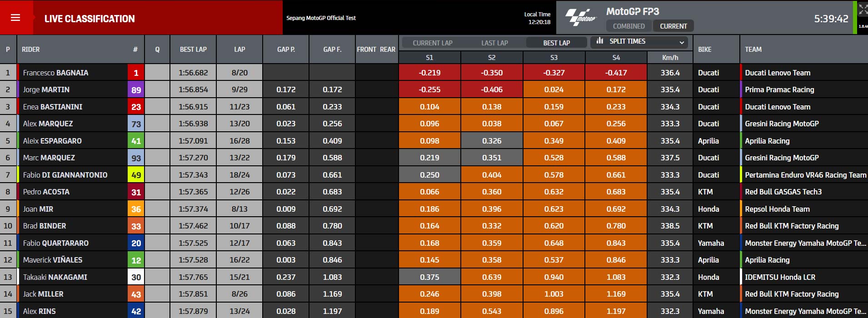Click the GAP P. column header

286,49
